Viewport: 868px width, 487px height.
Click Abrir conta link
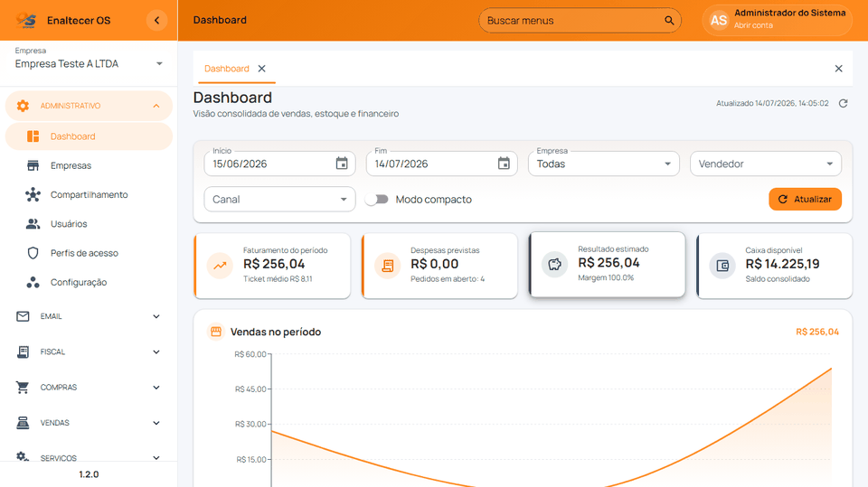pos(753,25)
